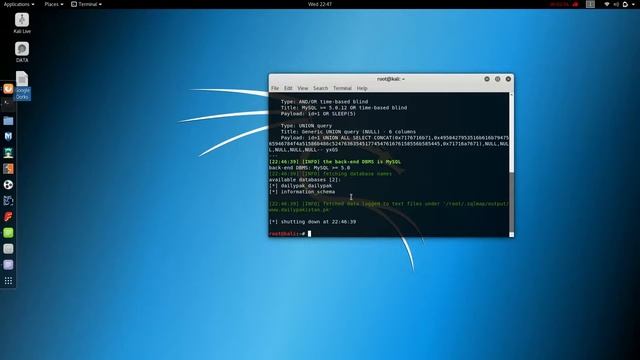Minimize the root@kali terminal window

(487, 79)
